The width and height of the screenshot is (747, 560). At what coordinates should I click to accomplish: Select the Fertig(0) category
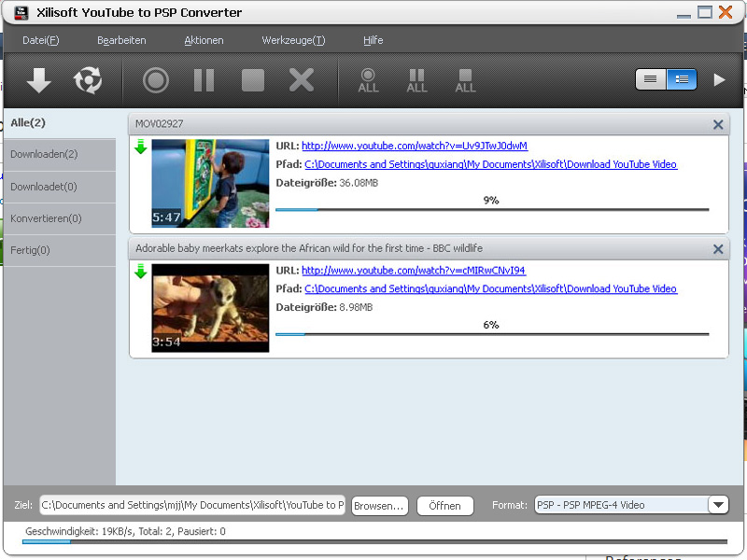[x=60, y=250]
